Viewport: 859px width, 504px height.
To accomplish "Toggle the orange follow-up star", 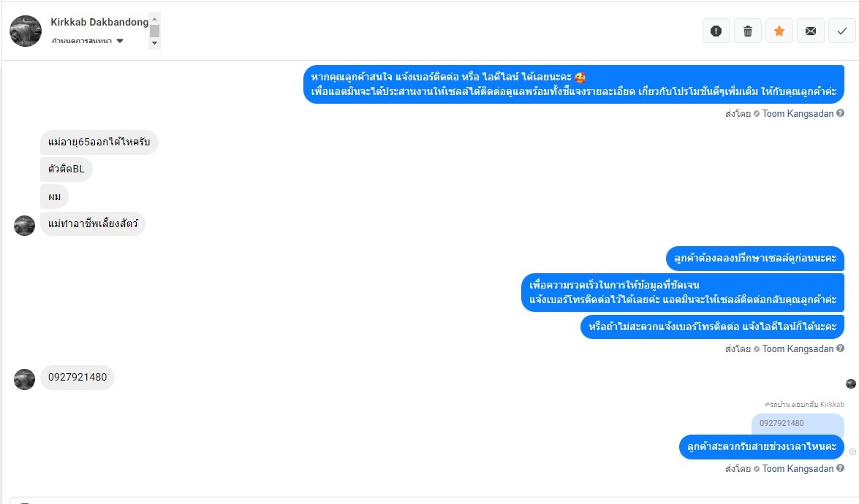I will click(x=779, y=31).
